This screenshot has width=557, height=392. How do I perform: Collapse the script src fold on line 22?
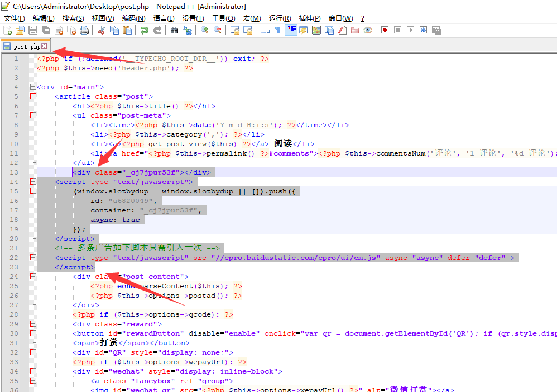(x=33, y=258)
